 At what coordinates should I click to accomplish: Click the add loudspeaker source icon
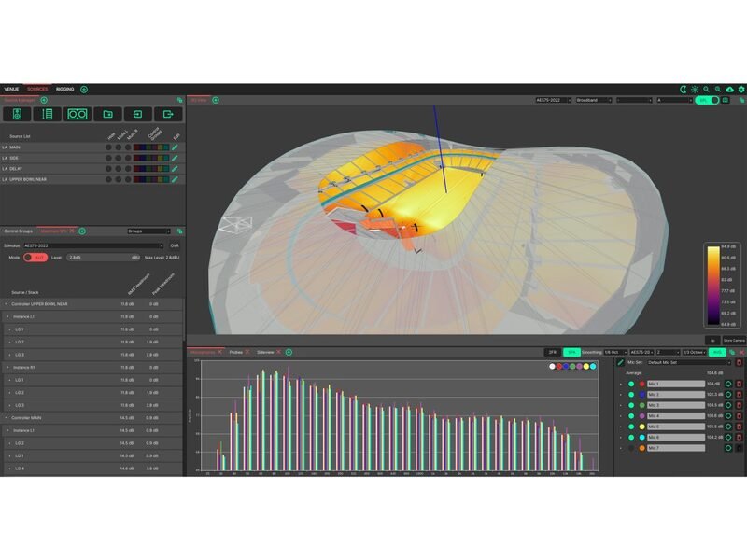[x=17, y=114]
